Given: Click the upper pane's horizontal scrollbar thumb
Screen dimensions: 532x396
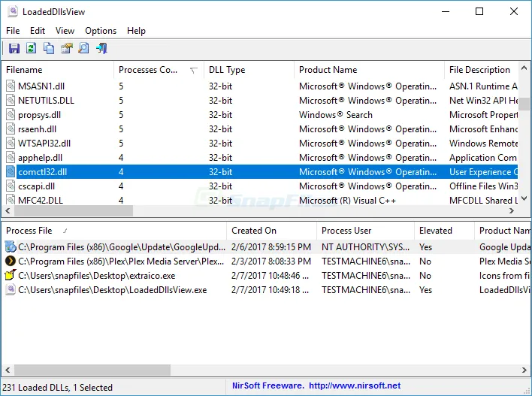Looking at the screenshot, I should (74, 210).
